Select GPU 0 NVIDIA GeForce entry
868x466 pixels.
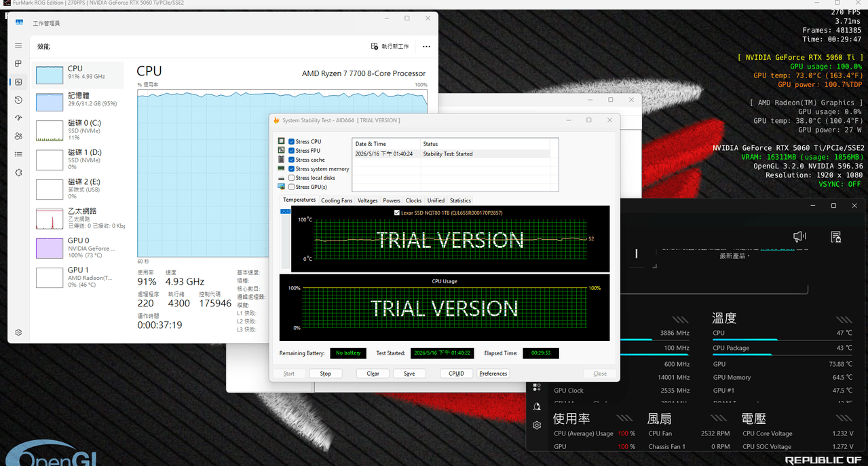(79, 248)
